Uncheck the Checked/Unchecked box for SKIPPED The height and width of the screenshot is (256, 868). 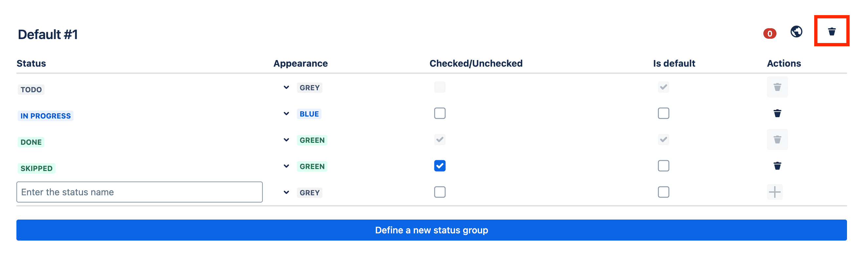click(439, 166)
